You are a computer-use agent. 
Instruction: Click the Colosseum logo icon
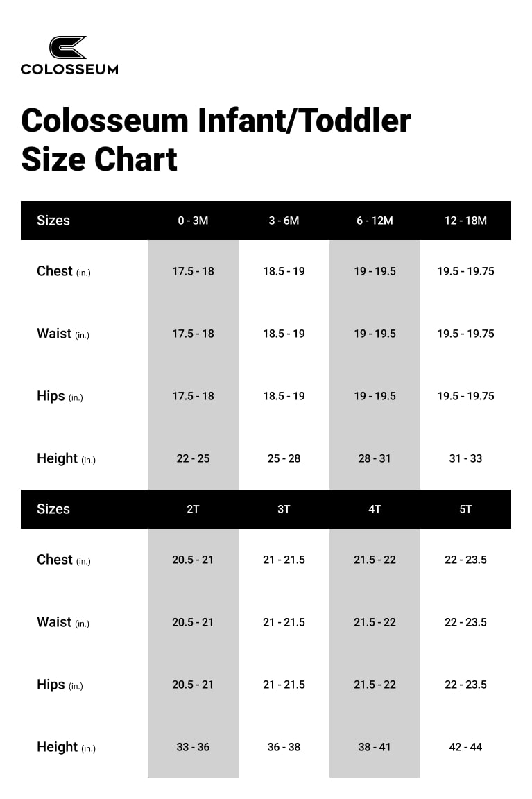point(68,48)
